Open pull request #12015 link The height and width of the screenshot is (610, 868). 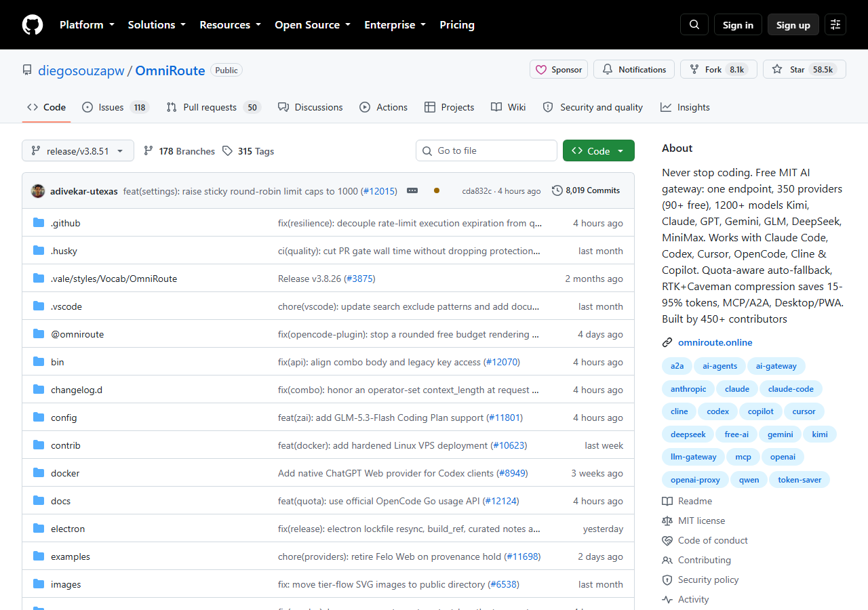[379, 191]
